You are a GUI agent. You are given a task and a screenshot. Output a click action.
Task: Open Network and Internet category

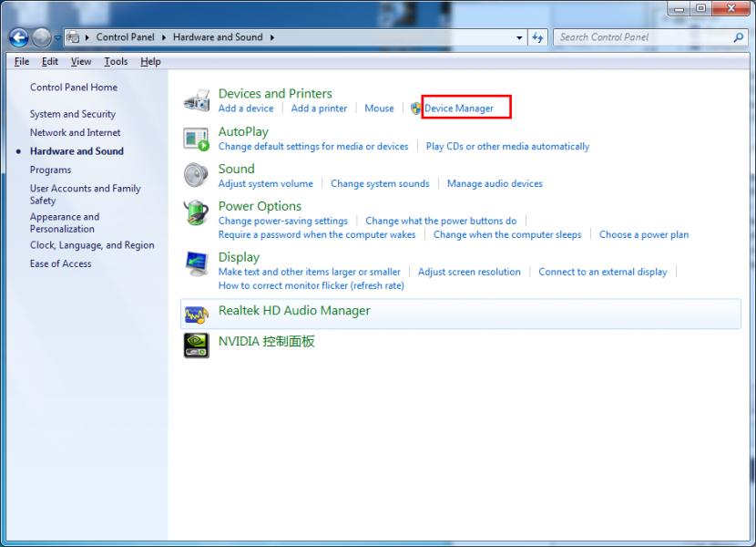point(76,132)
